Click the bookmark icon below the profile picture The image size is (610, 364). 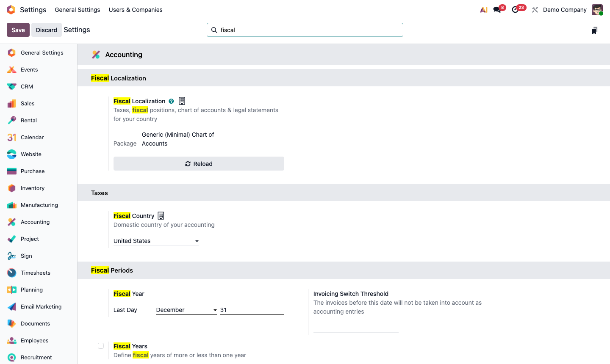point(594,30)
